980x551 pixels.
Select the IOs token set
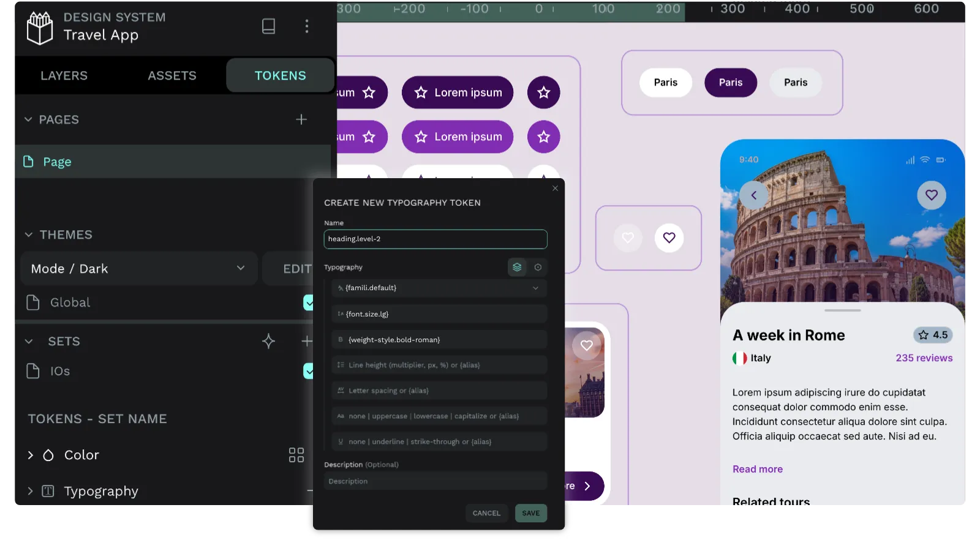[60, 371]
